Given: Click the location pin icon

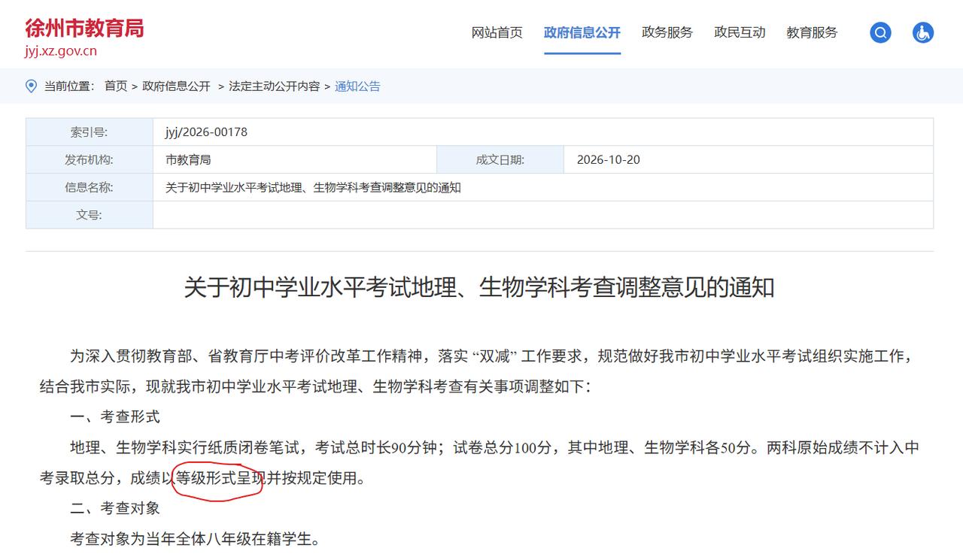Looking at the screenshot, I should [x=31, y=86].
